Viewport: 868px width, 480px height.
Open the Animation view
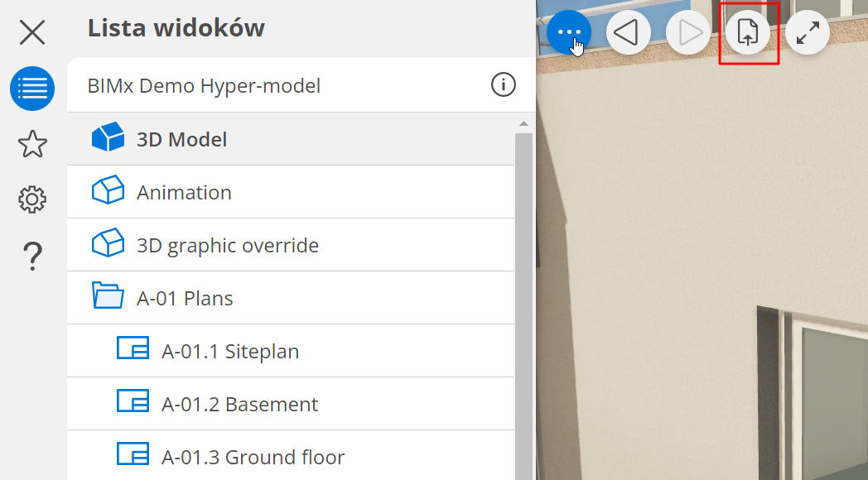pos(184,192)
